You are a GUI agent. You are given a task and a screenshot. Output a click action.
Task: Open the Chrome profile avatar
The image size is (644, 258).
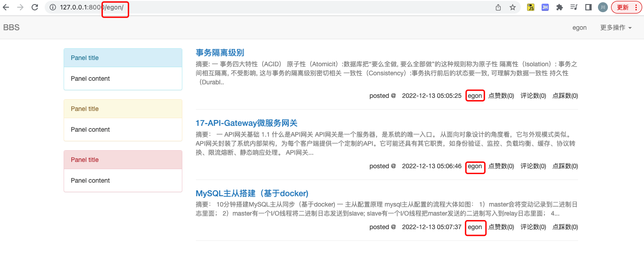coord(602,7)
